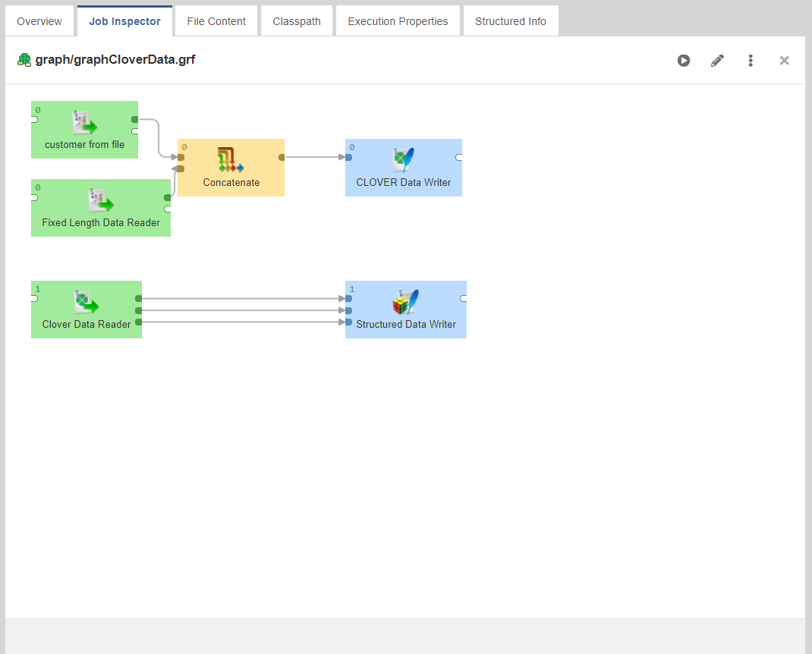Select the Clover Data Reader icon

click(x=86, y=302)
